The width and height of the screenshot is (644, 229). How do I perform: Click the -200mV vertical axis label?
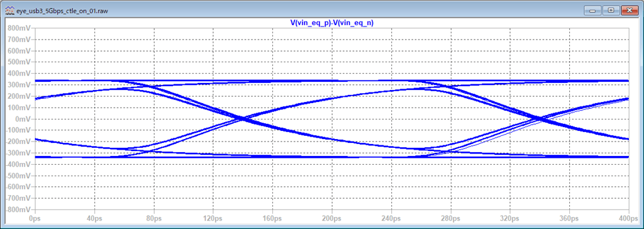(x=19, y=142)
